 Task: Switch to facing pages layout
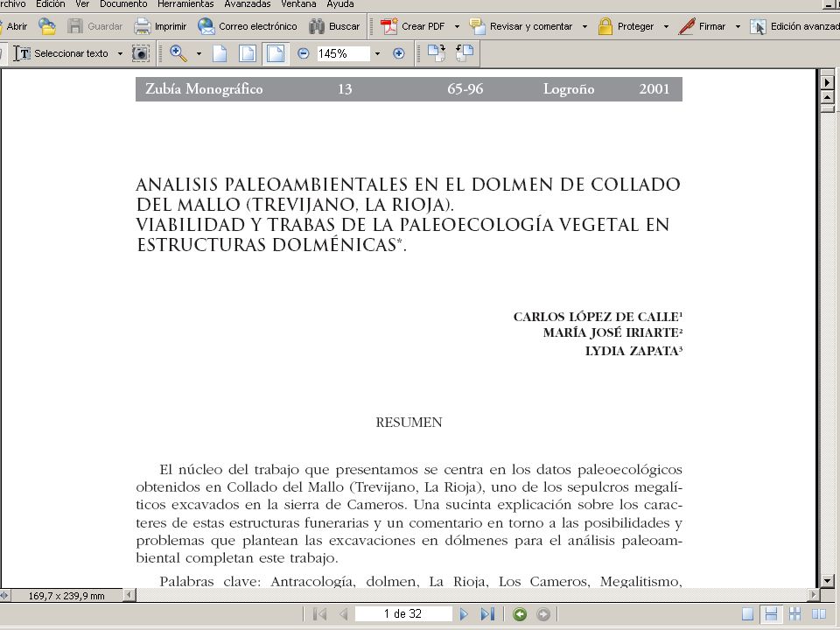point(819,614)
